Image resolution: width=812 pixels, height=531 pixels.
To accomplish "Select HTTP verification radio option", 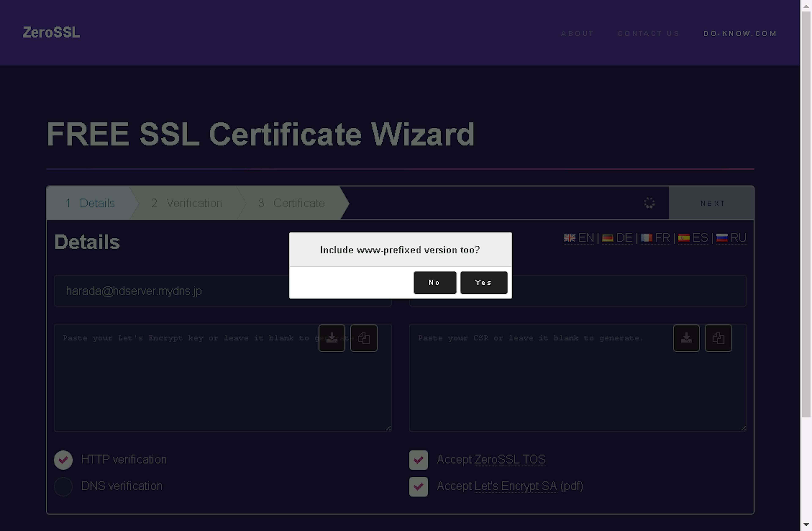I will tap(63, 460).
